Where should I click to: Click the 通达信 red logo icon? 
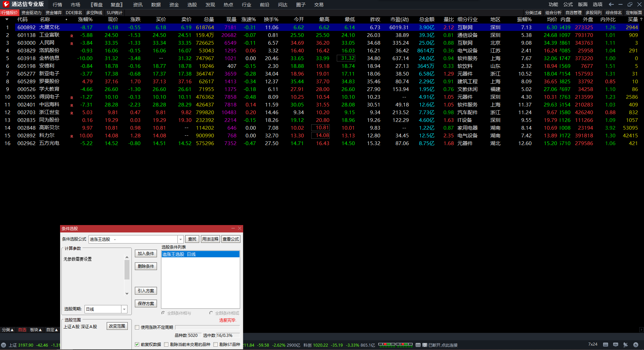click(x=6, y=4)
